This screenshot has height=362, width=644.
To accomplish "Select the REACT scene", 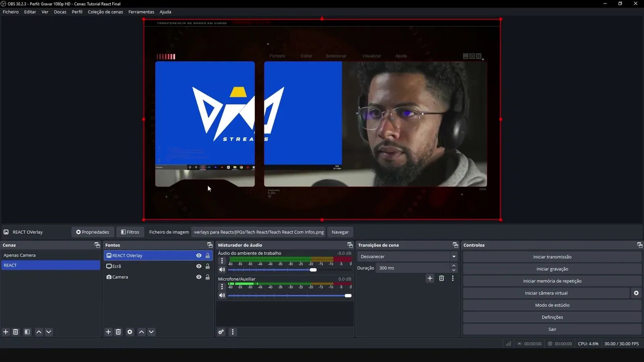I will tap(50, 265).
